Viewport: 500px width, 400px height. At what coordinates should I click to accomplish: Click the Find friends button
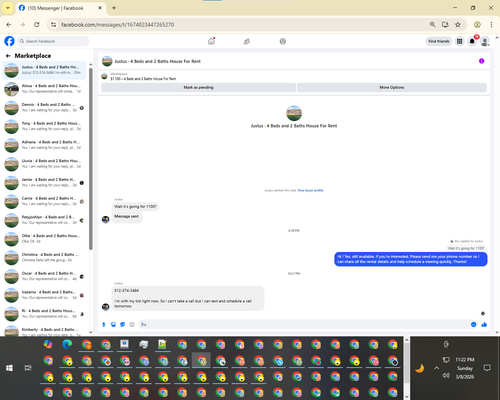pyautogui.click(x=439, y=41)
